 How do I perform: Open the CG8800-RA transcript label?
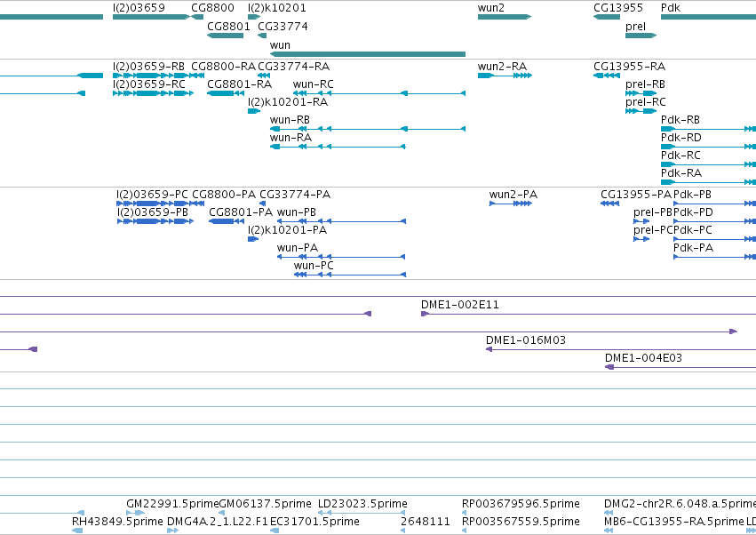pyautogui.click(x=223, y=66)
